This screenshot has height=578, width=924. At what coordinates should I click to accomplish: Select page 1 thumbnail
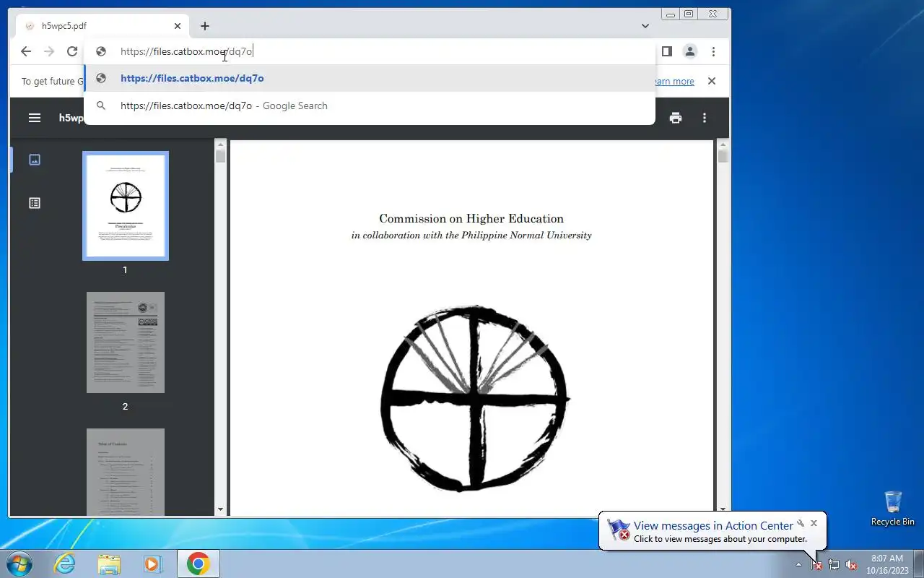(126, 206)
